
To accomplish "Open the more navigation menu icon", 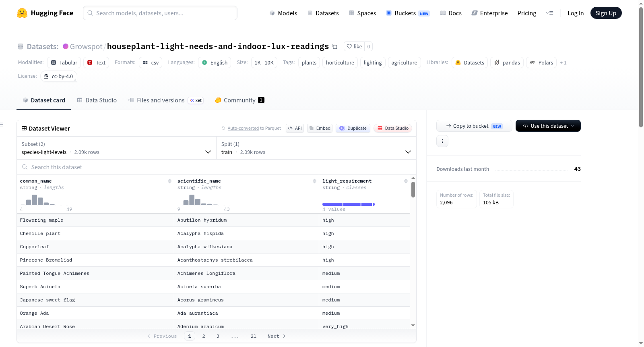I will 549,13.
